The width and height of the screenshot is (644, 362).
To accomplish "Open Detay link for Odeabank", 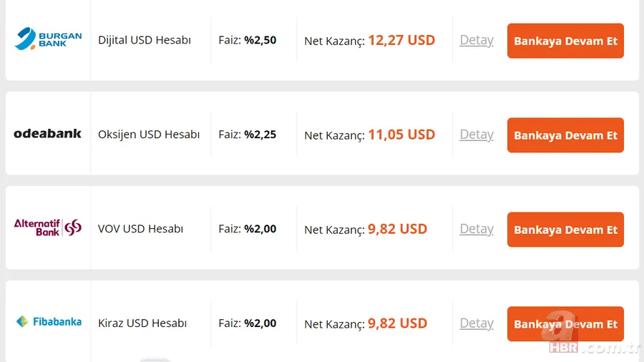I will [477, 134].
